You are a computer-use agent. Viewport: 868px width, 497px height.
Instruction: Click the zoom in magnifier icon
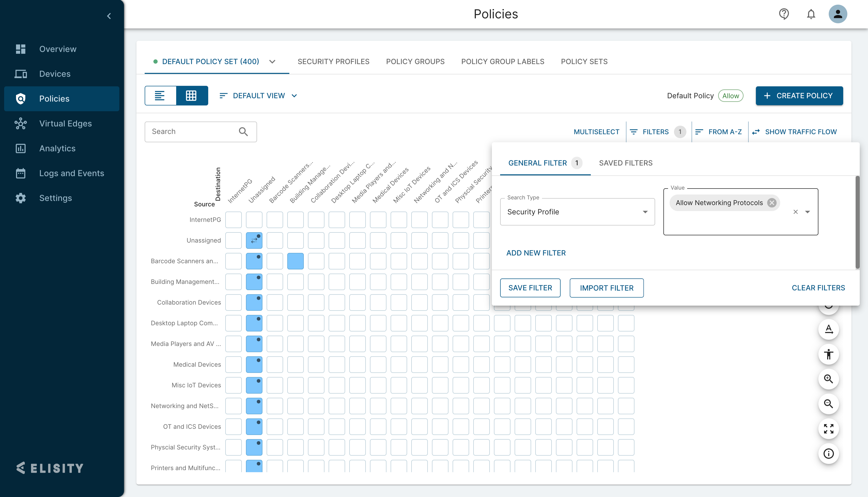click(828, 379)
